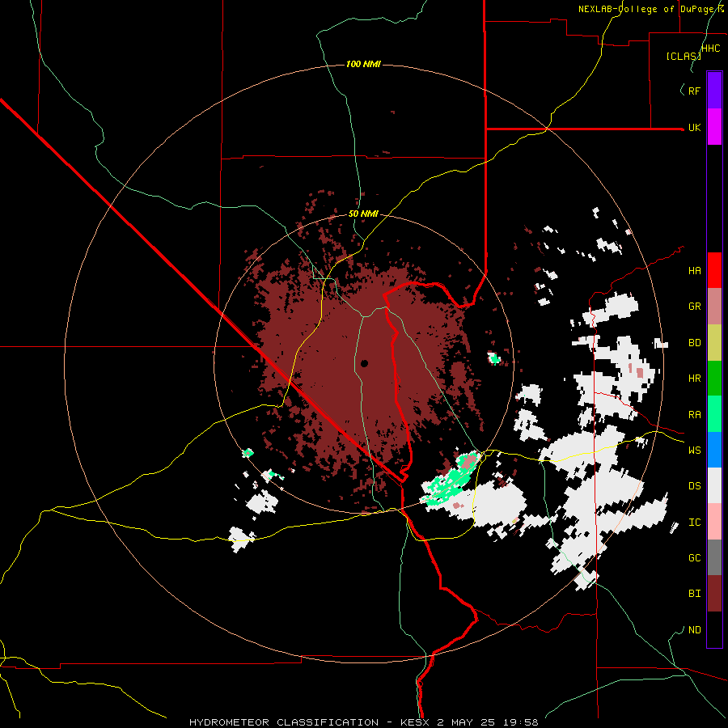Click the 'RF' legend label

(x=694, y=91)
